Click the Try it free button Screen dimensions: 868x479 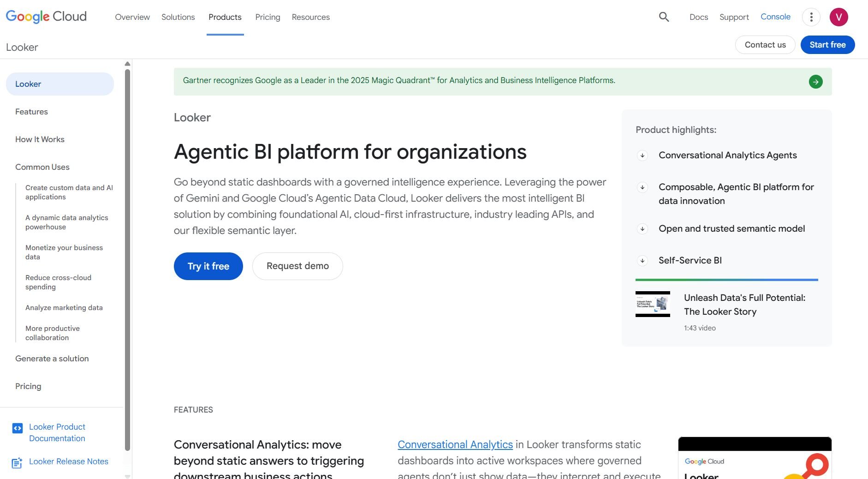[208, 266]
